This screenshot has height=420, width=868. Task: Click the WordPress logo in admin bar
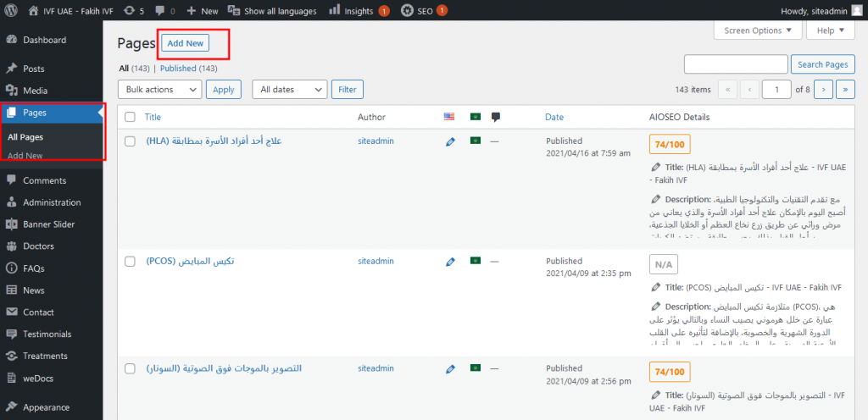point(12,10)
